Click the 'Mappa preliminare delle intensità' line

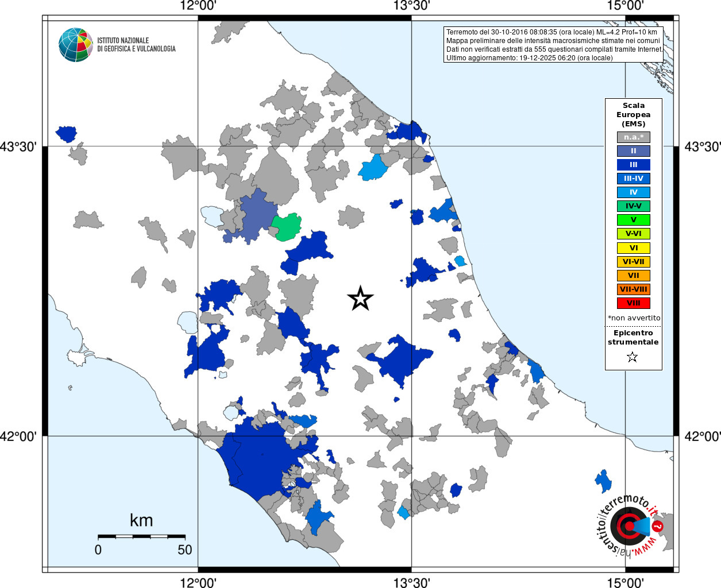[553, 41]
